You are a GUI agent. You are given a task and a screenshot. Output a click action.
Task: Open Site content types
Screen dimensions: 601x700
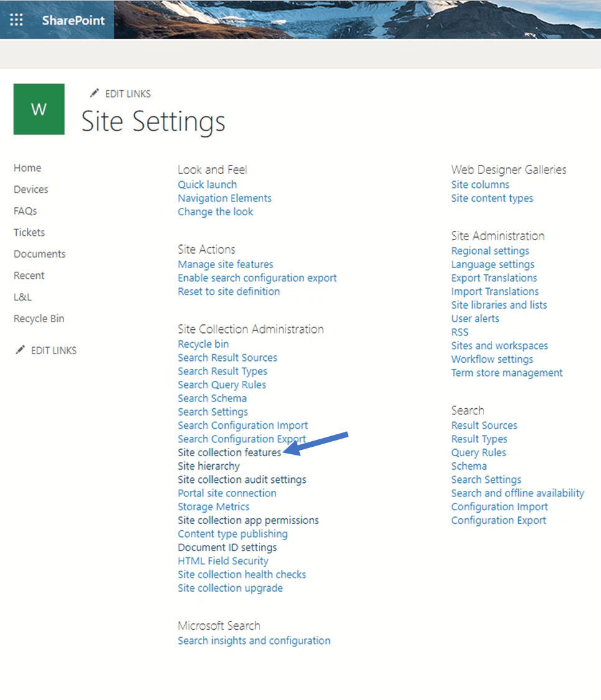click(492, 198)
